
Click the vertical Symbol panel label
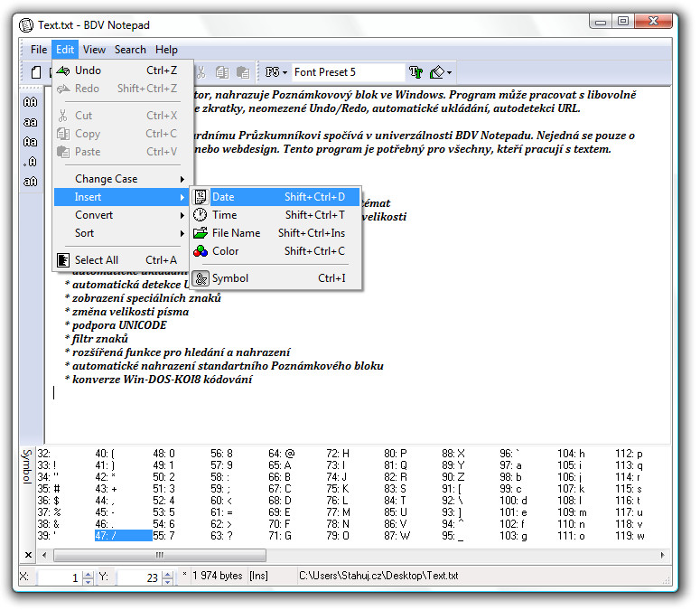click(27, 466)
